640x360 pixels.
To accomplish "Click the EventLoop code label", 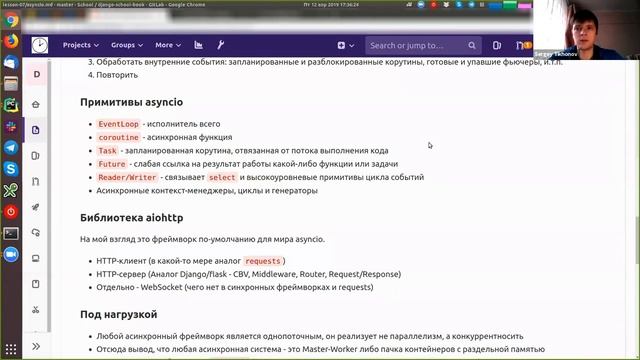I will (118, 124).
